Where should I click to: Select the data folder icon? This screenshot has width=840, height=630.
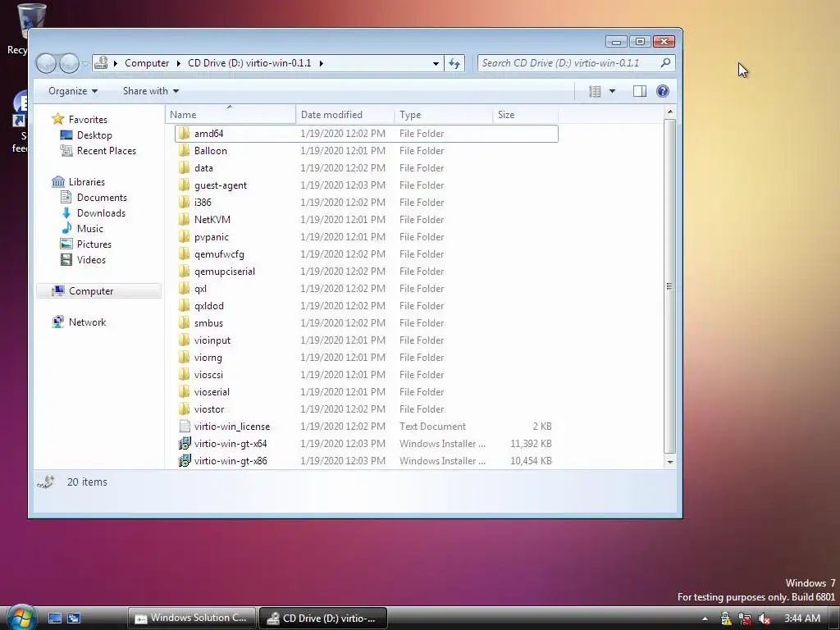184,167
